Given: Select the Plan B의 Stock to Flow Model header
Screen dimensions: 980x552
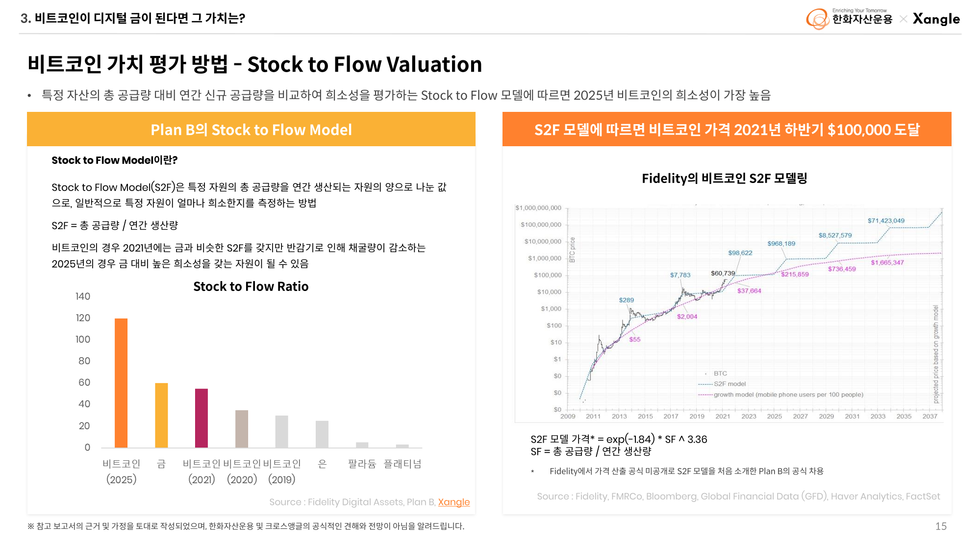Looking at the screenshot, I should click(251, 130).
